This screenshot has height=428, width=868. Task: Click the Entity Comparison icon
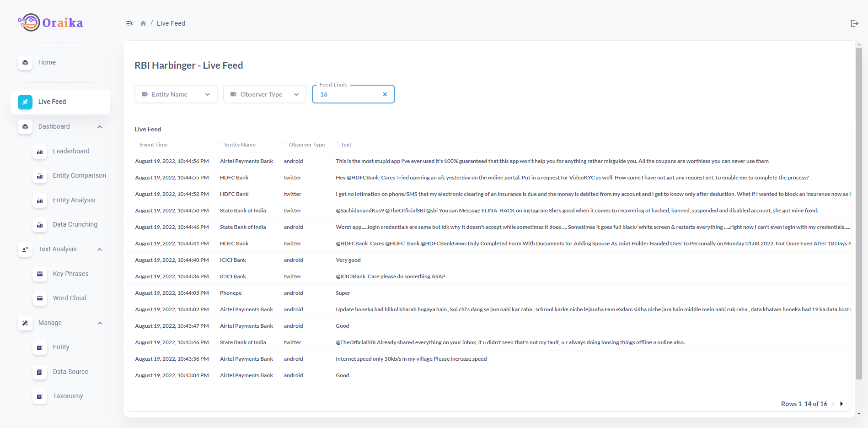pyautogui.click(x=40, y=176)
